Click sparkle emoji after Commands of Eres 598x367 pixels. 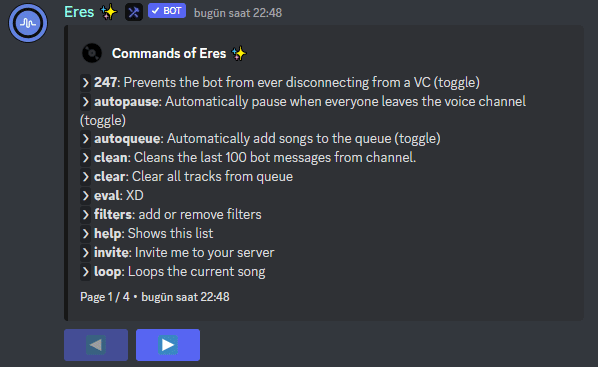(239, 53)
